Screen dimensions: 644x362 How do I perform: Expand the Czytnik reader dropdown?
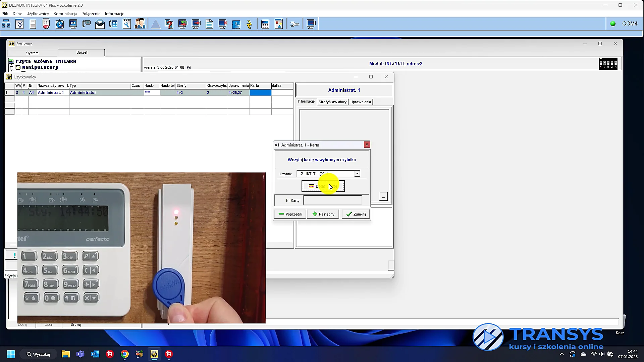357,174
